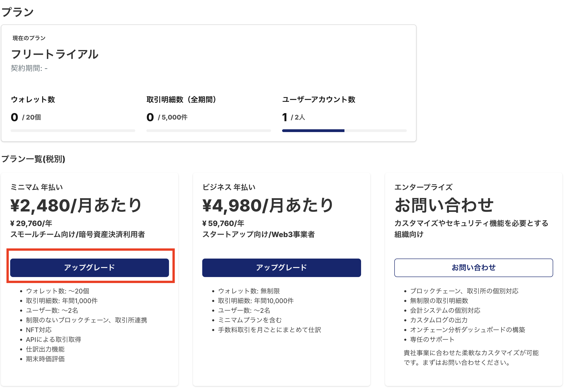Click アップグレード button for ミニマム plan
The width and height of the screenshot is (579, 392).
(89, 268)
